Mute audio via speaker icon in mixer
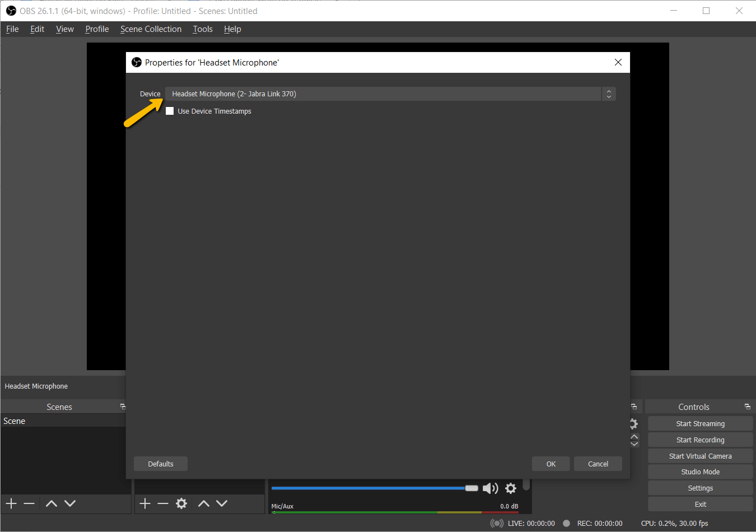The image size is (756, 532). click(x=490, y=488)
